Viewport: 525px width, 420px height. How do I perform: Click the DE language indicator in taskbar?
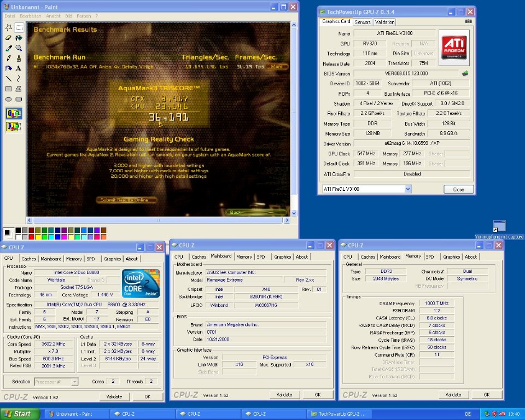468,414
